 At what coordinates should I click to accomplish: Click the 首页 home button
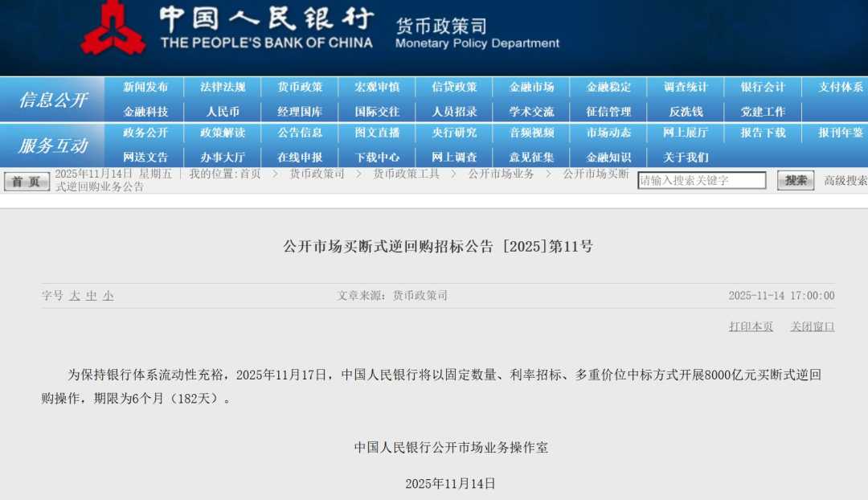pyautogui.click(x=27, y=182)
